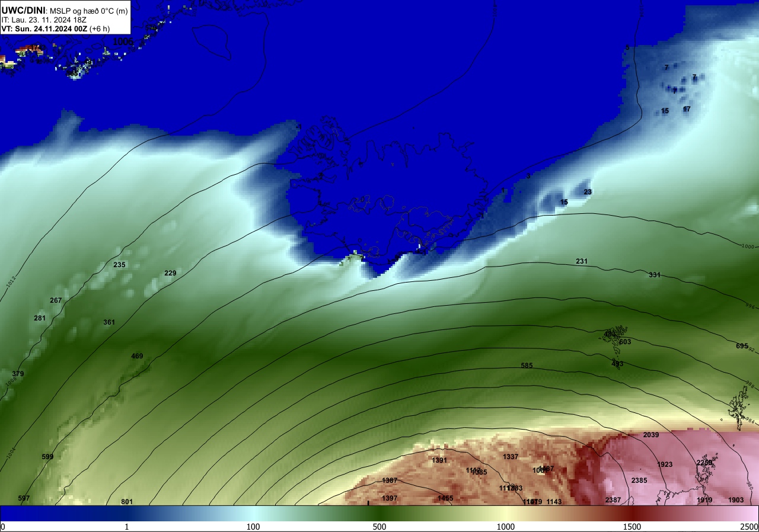Viewport: 759px width, 532px height.
Task: Click the 500 tick on the color scale
Action: click(379, 527)
